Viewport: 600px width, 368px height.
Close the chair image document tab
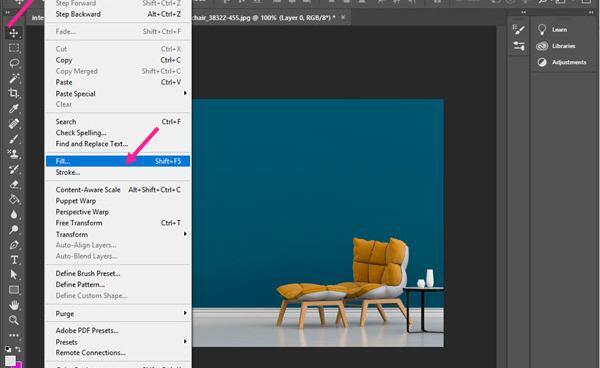(x=343, y=17)
